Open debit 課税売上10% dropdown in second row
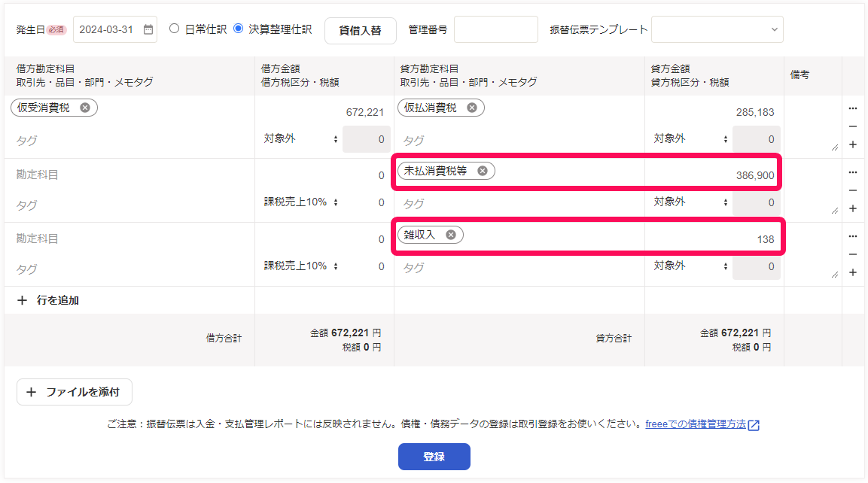This screenshot has width=868, height=483. pos(300,202)
